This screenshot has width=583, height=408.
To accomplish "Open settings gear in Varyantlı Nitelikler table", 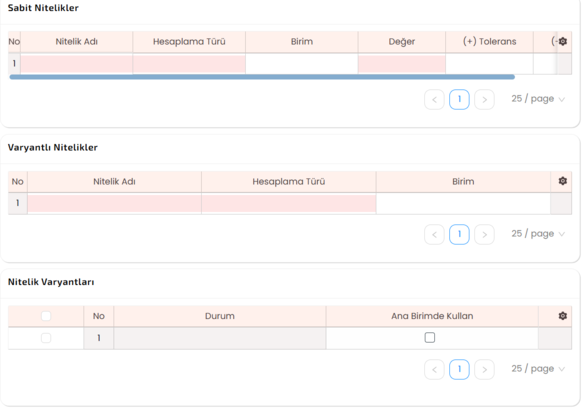I will [x=563, y=181].
